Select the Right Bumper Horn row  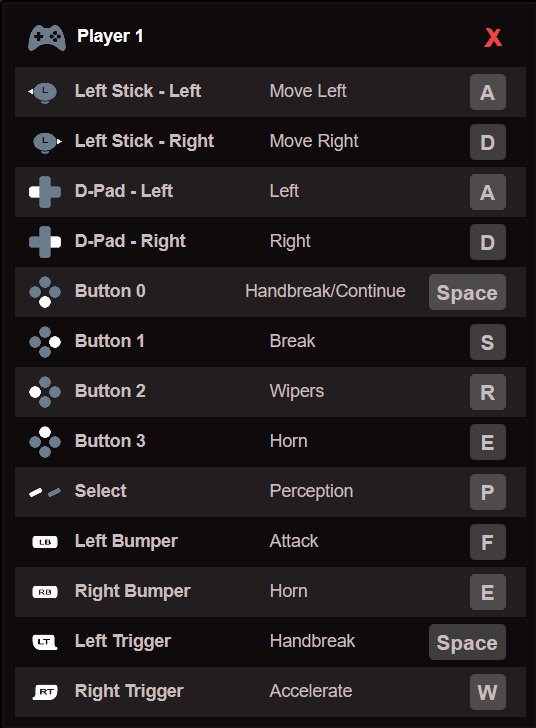click(x=270, y=592)
